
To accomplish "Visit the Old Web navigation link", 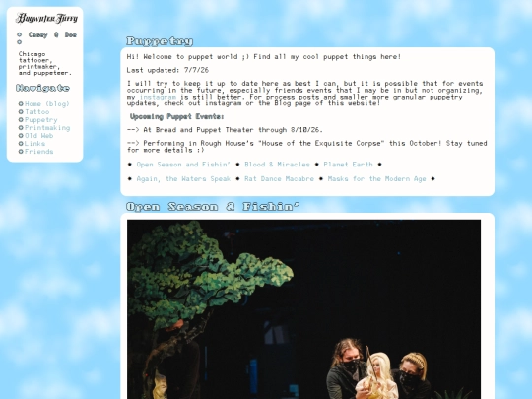I will click(x=39, y=136).
